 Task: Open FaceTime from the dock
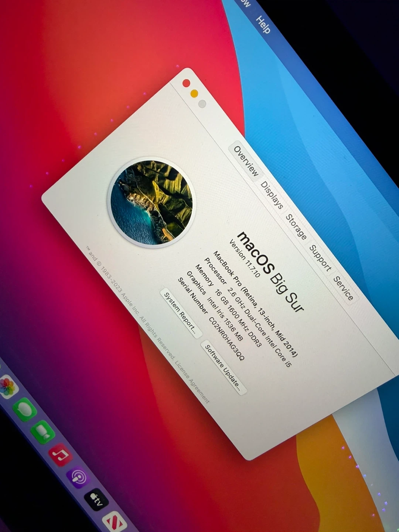click(43, 432)
